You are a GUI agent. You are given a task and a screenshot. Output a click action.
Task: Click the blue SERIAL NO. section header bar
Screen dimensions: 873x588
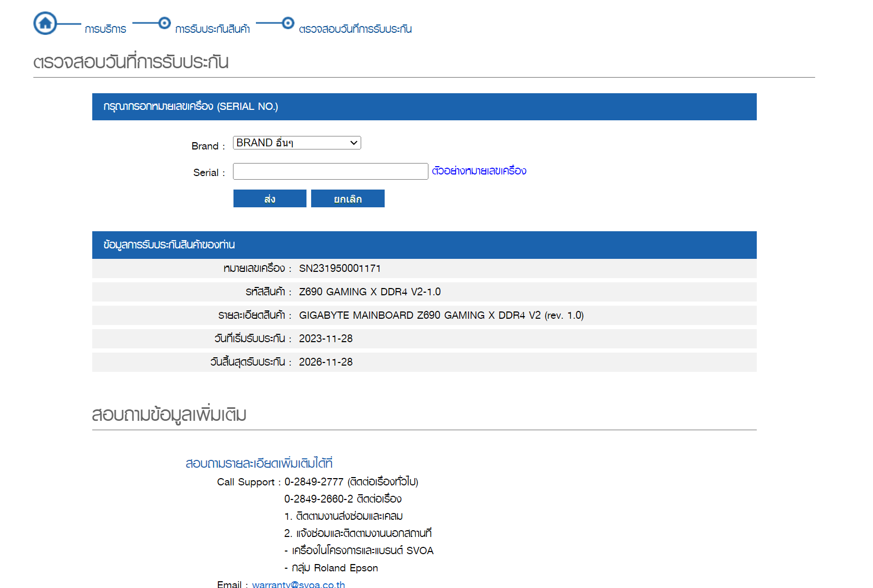[x=424, y=107]
